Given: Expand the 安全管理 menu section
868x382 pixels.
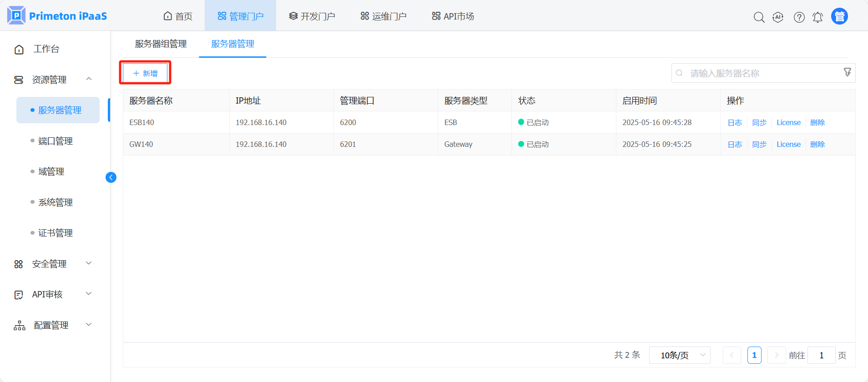Looking at the screenshot, I should coord(89,264).
